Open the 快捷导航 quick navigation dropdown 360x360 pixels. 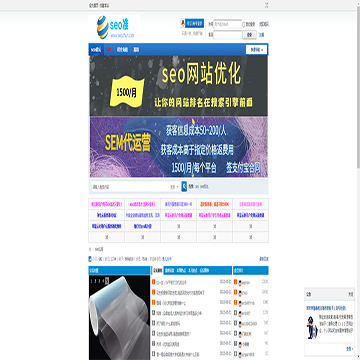257,50
